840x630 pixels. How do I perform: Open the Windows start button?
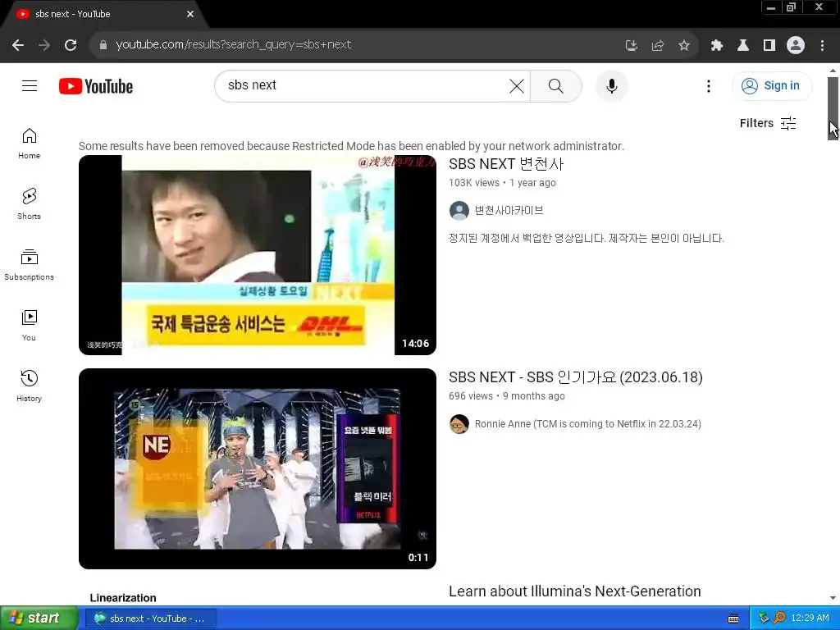pos(39,619)
